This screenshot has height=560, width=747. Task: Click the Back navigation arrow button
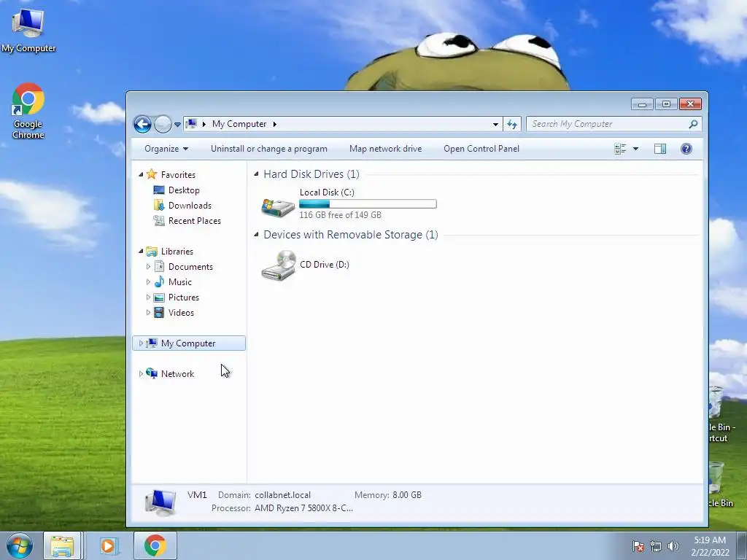(x=142, y=124)
